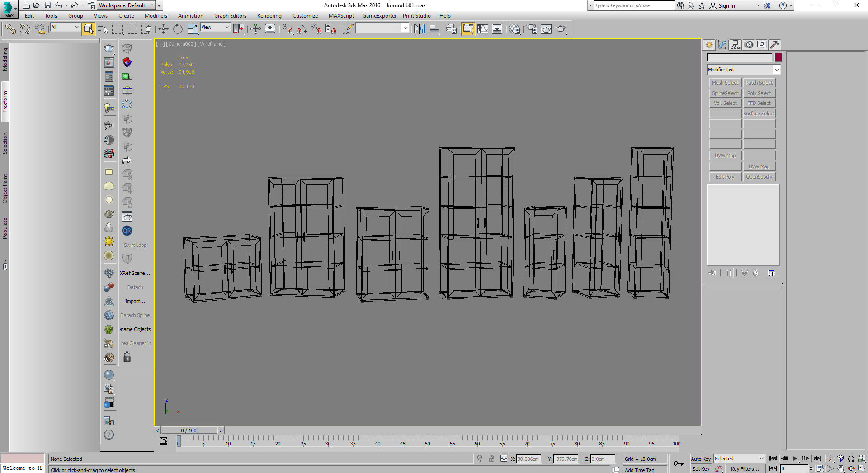
Task: Open the Selected key filter dropdown
Action: click(739, 459)
